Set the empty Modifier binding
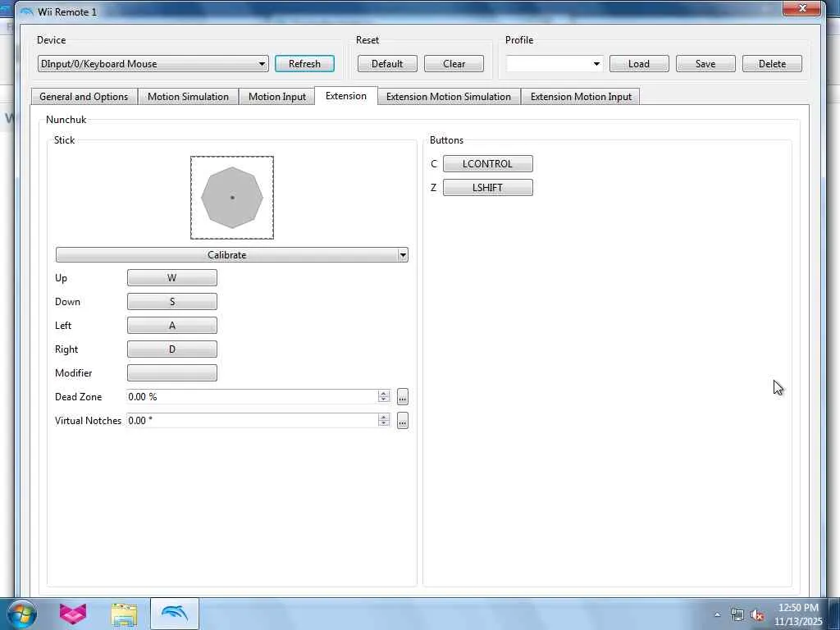840x630 pixels. [172, 373]
